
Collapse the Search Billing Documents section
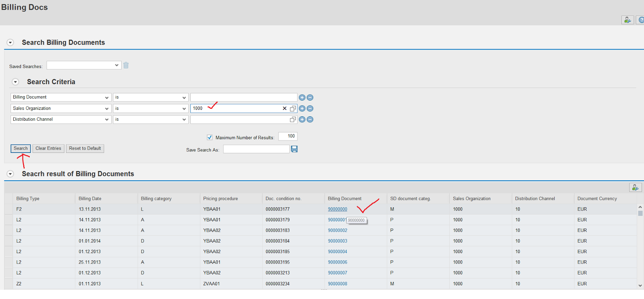click(x=10, y=43)
